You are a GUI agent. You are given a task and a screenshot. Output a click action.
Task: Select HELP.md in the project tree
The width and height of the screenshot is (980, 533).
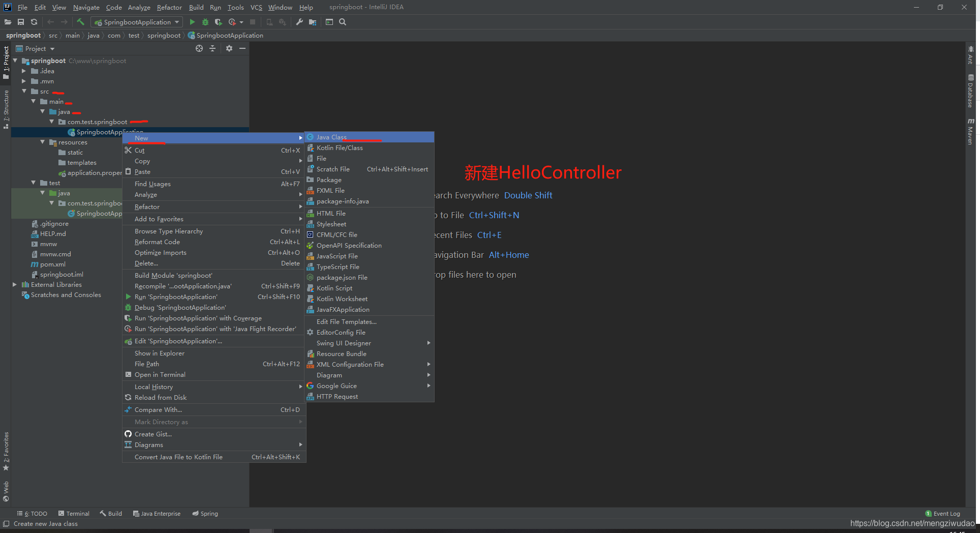tap(53, 234)
